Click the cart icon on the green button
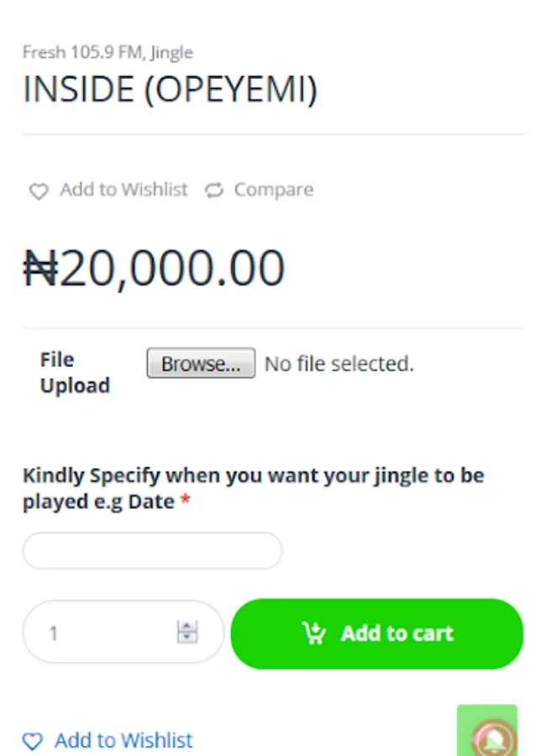 coord(313,633)
